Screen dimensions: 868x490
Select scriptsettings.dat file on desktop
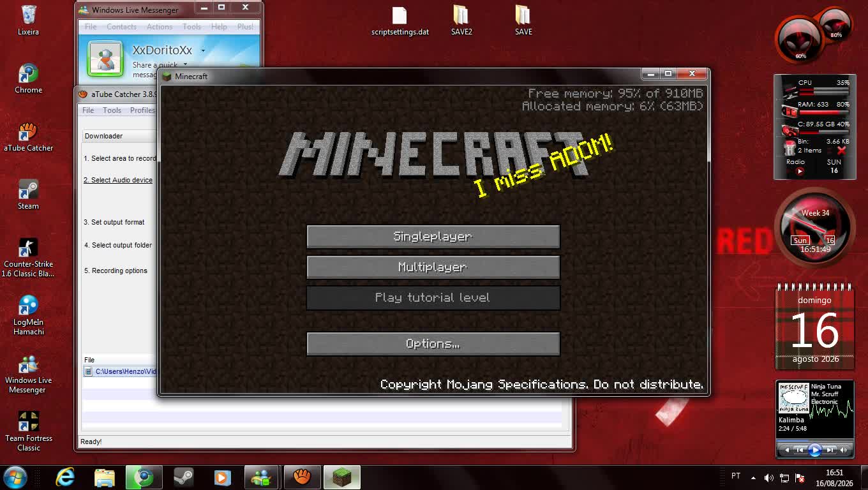[x=400, y=21]
